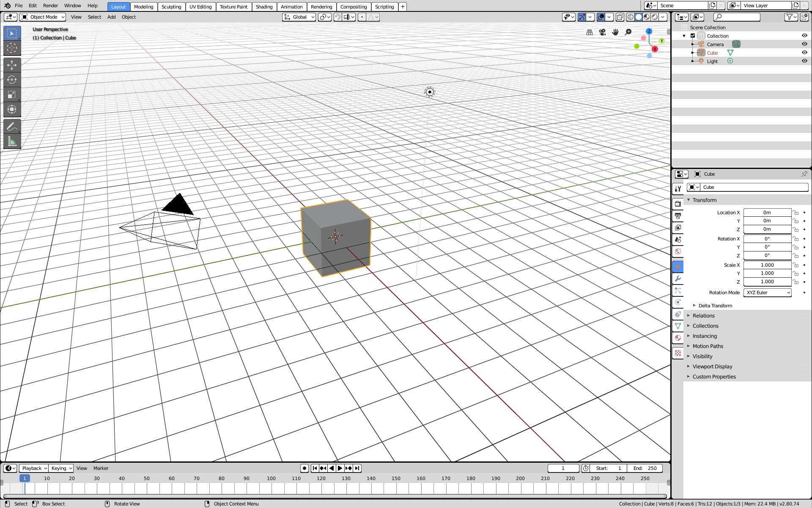Screen dimensions: 812x508
Task: Open the Material properties tab
Action: coord(678,338)
